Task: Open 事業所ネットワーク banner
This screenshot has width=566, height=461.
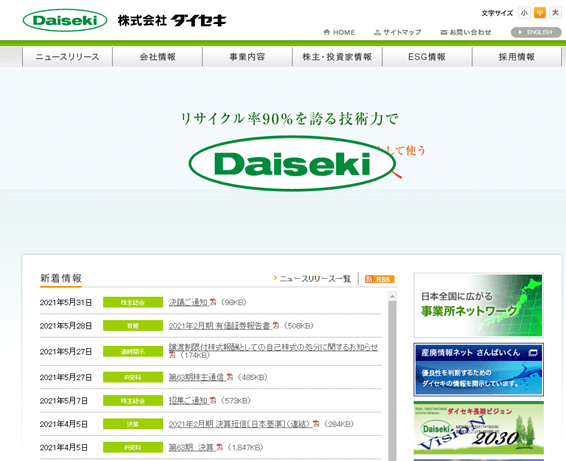Action: (x=478, y=305)
